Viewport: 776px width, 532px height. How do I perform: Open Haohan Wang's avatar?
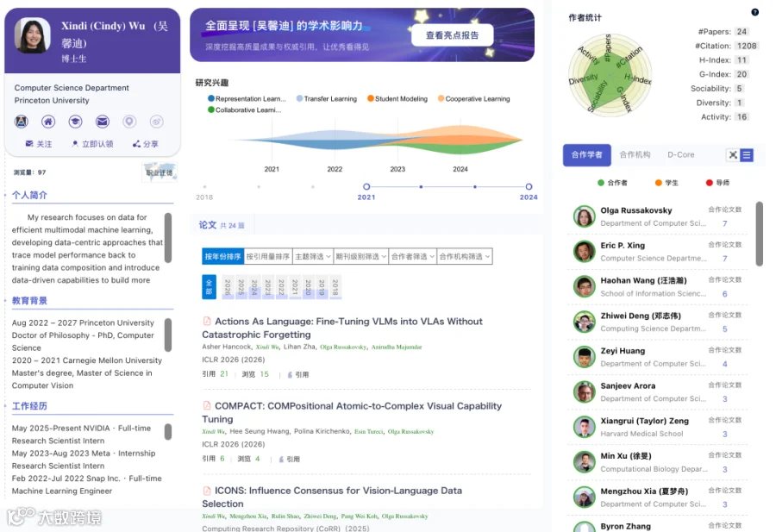pyautogui.click(x=585, y=286)
